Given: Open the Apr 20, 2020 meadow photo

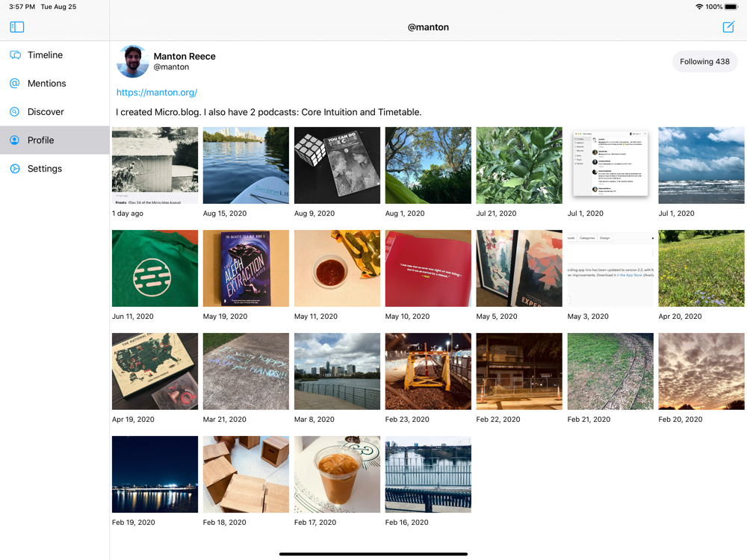Looking at the screenshot, I should 701,269.
